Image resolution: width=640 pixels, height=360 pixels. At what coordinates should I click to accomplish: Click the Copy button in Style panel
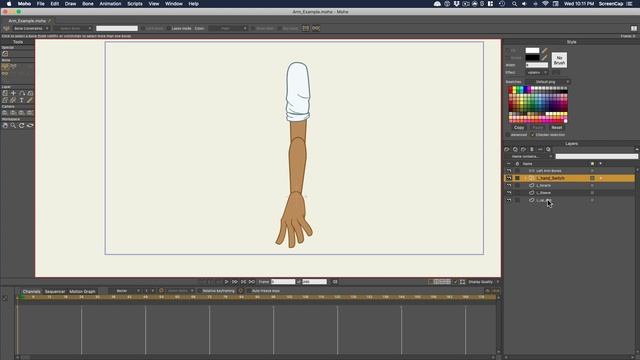click(519, 128)
